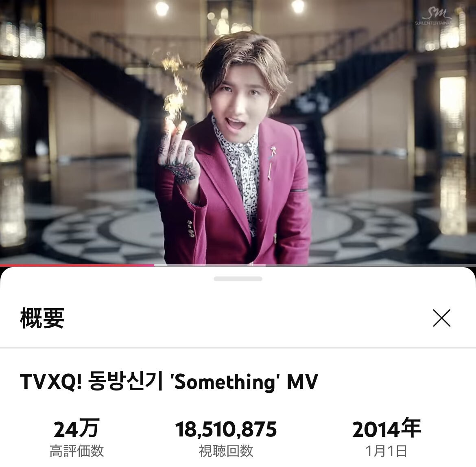This screenshot has height=467, width=476.
Task: Tap the checkered floor in the video
Action: point(364,231)
